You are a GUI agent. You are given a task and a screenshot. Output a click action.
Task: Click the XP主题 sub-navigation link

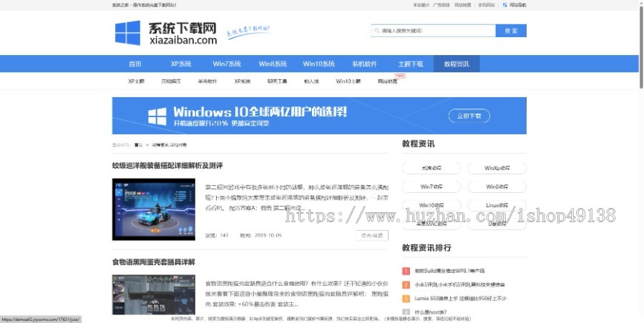pyautogui.click(x=136, y=81)
